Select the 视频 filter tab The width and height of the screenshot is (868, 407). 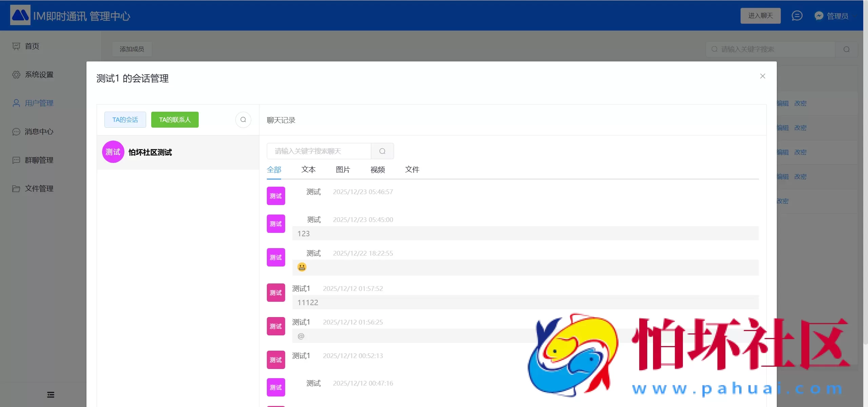click(x=377, y=169)
